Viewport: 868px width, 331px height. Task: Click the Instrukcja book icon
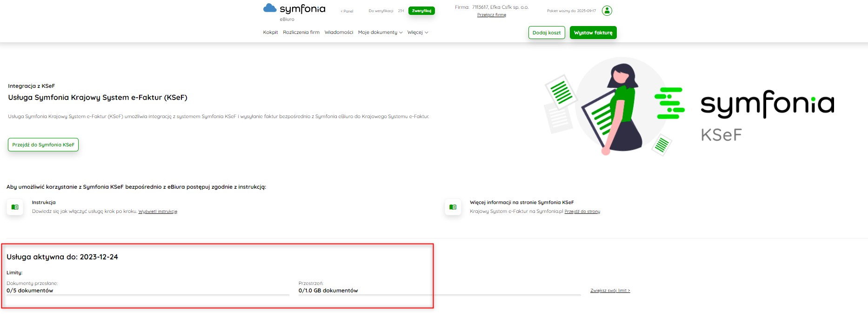(x=15, y=207)
